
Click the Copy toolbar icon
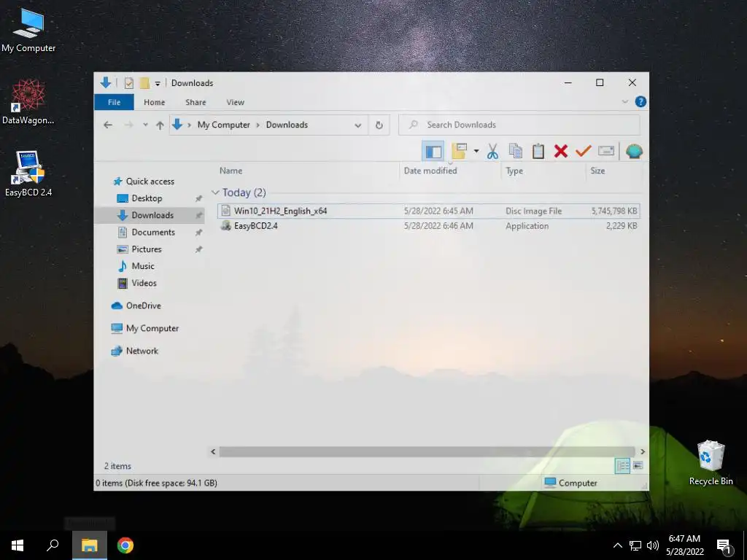click(516, 152)
